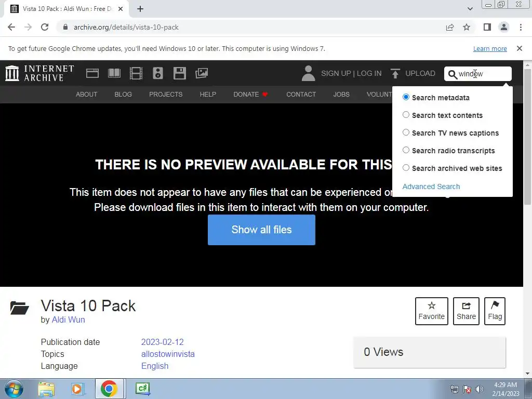Viewport: 532px width, 399px height.
Task: Click the user avatar icon
Action: pos(308,73)
